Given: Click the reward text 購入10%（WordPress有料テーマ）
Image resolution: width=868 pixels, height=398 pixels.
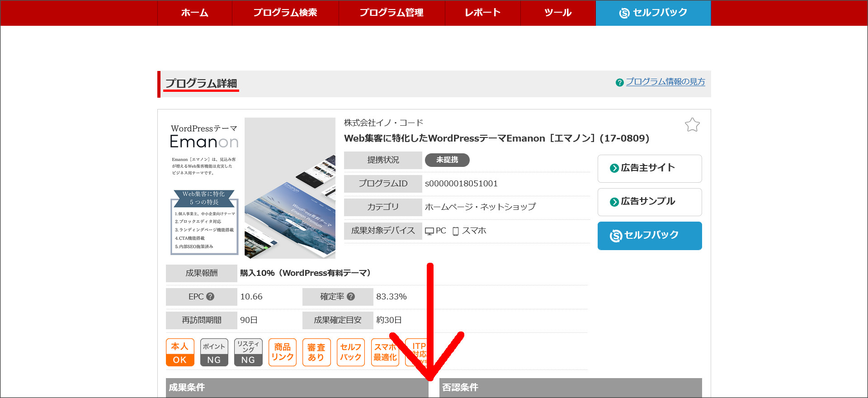Looking at the screenshot, I should click(307, 273).
